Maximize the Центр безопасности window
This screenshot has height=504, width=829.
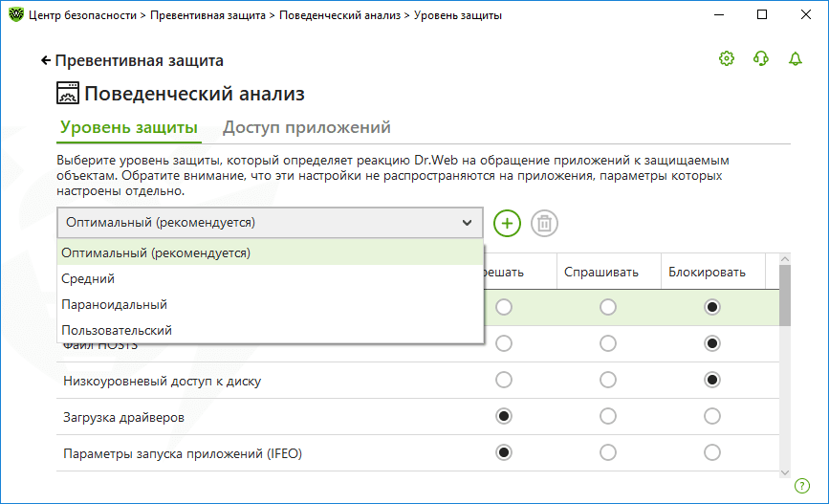point(762,14)
